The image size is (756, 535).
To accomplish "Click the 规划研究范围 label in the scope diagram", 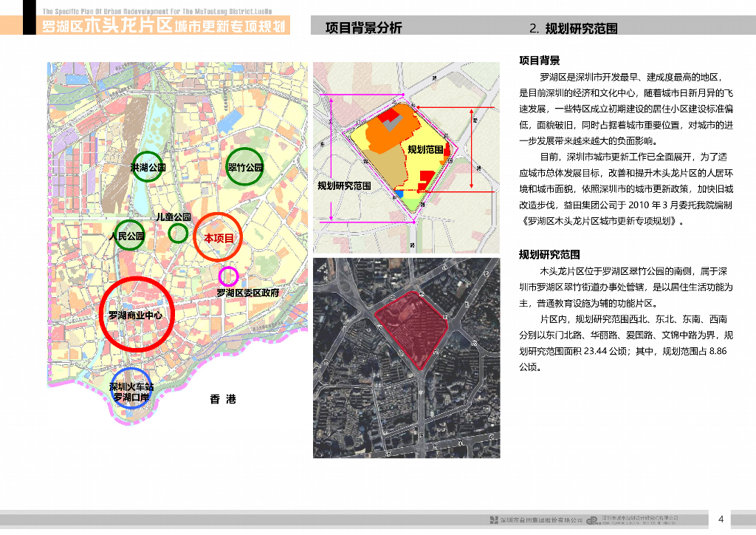I will click(344, 185).
